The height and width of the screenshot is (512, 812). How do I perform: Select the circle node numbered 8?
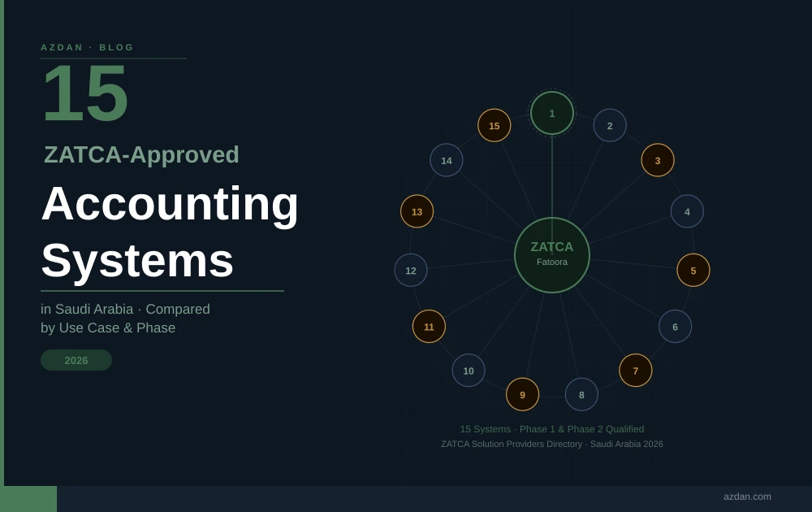click(x=581, y=394)
